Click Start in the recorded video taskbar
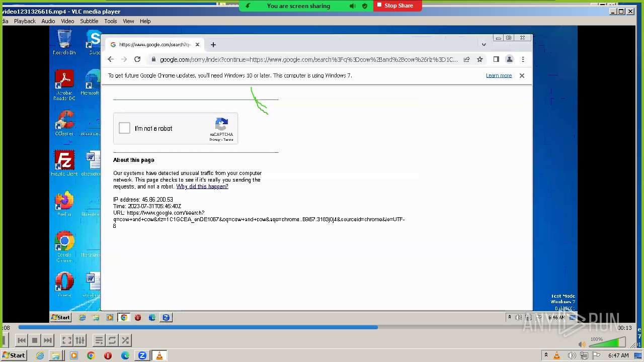Image resolution: width=644 pixels, height=362 pixels. click(x=60, y=317)
